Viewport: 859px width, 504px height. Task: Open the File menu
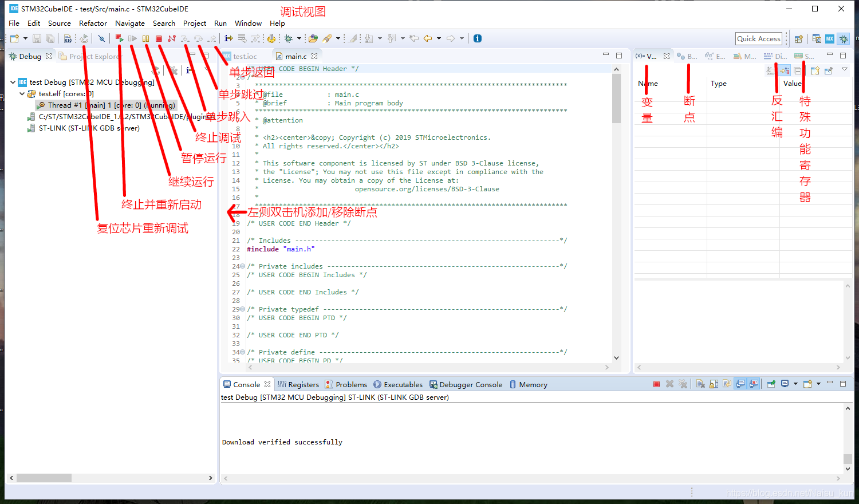click(14, 23)
